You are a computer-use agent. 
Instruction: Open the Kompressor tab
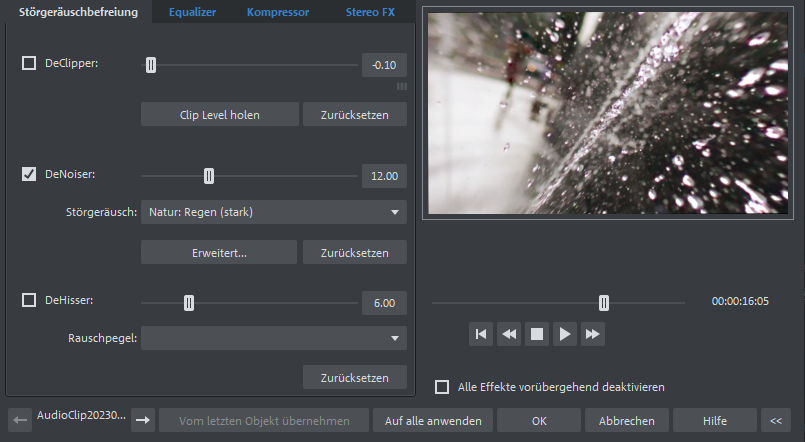click(278, 12)
